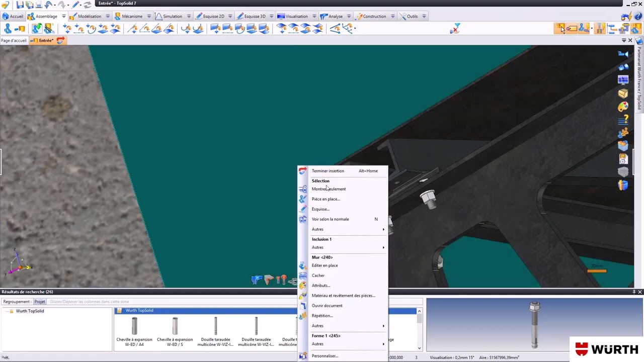Screen dimensions: 644x362
Task: Expand the Construction tab dropdown arrow
Action: pyautogui.click(x=392, y=16)
